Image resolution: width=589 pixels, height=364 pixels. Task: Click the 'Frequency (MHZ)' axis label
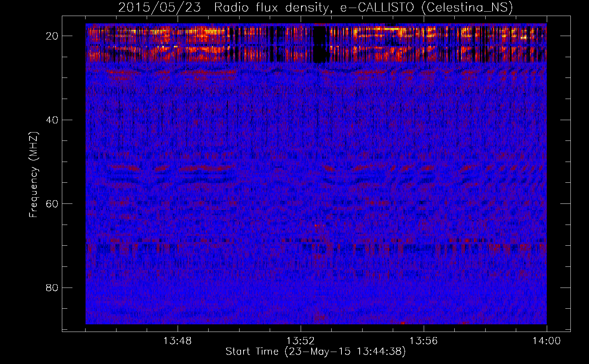tap(33, 175)
